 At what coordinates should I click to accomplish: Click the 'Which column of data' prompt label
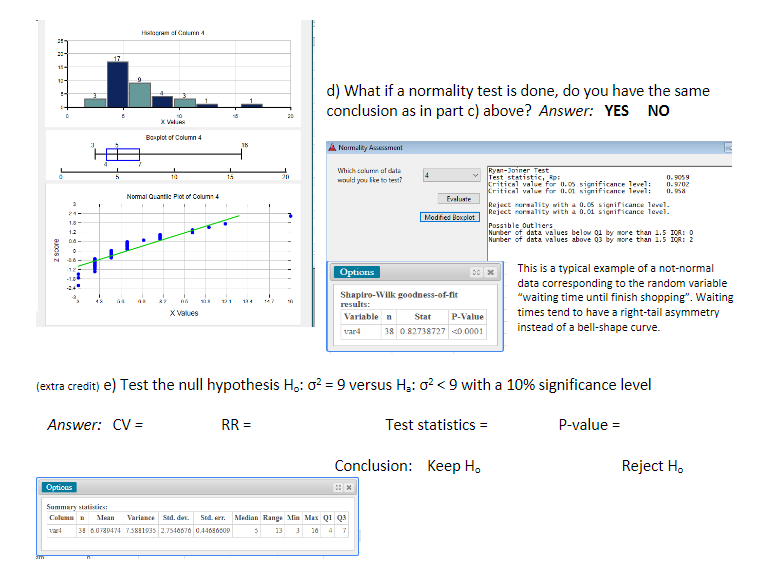pyautogui.click(x=369, y=171)
